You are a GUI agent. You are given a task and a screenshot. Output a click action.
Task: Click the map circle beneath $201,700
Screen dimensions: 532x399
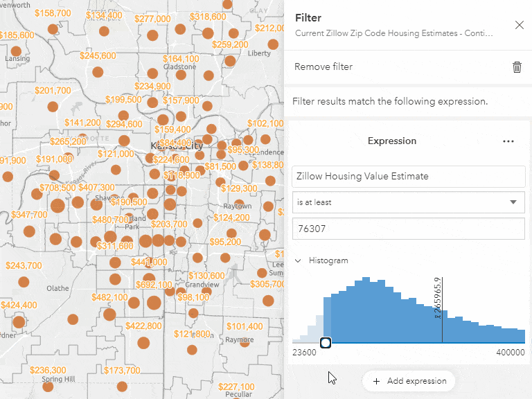pos(52,107)
